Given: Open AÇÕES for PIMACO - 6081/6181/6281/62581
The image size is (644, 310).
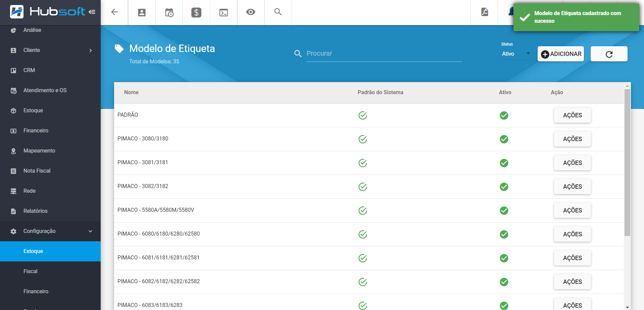Looking at the screenshot, I should click(573, 258).
